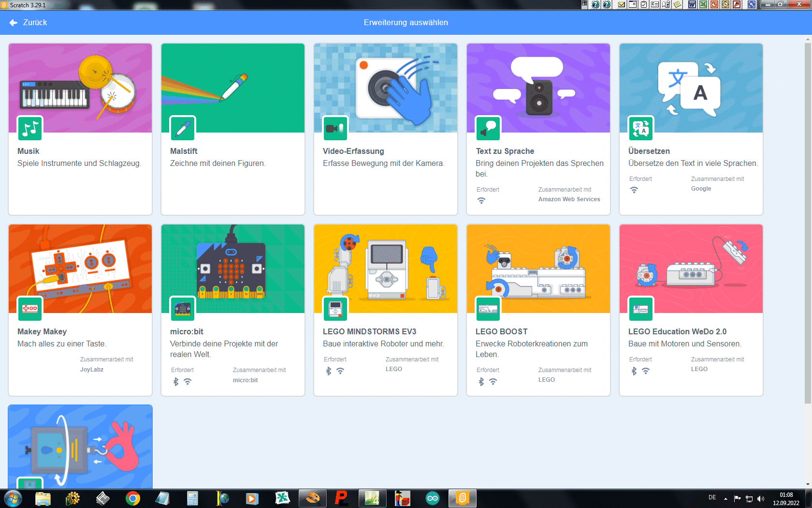Viewport: 812px width, 508px height.
Task: Click the 'JoyLabz' collaborator text
Action: pyautogui.click(x=92, y=370)
